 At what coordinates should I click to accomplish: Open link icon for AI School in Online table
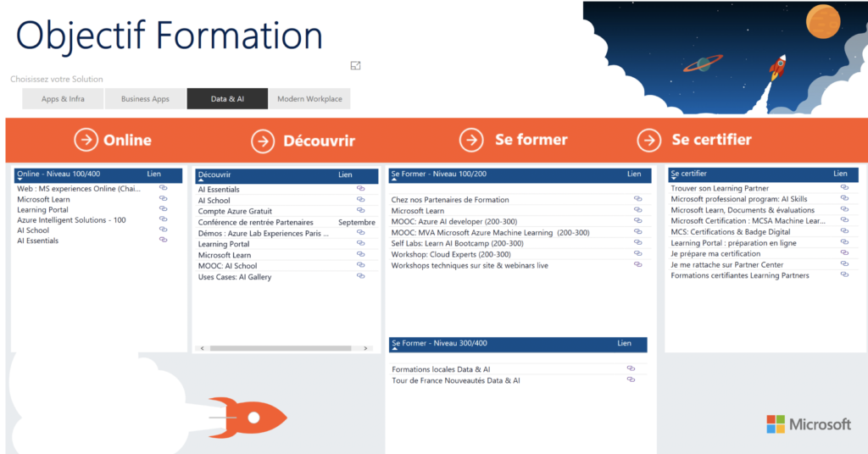[x=164, y=230]
